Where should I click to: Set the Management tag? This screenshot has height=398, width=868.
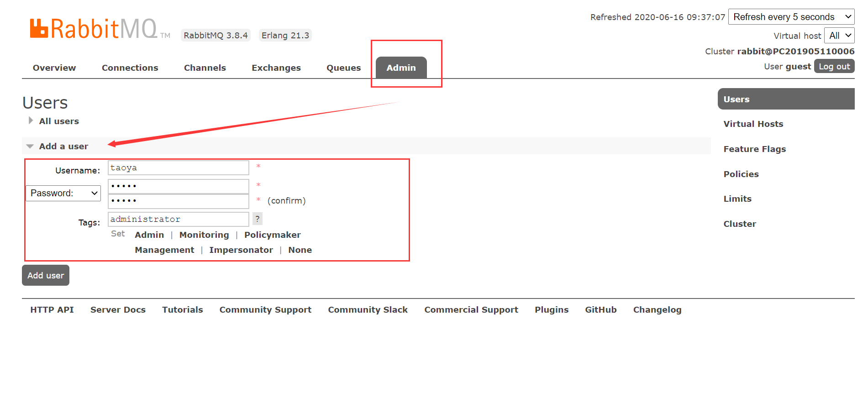(164, 250)
